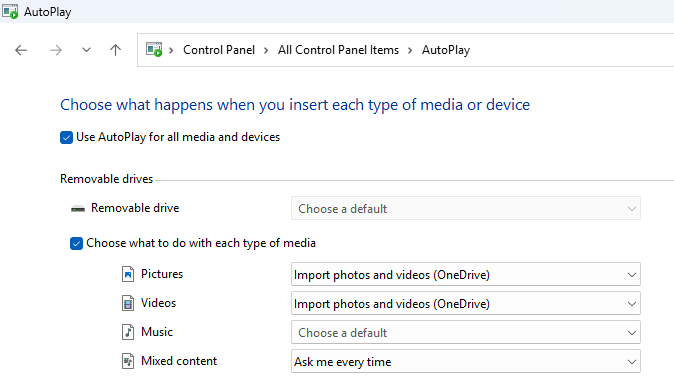
Task: Expand the Pictures action dropdown
Action: point(466,274)
